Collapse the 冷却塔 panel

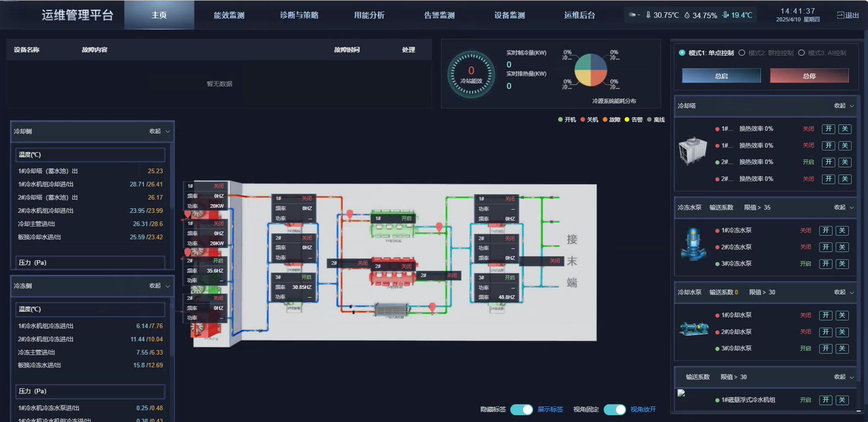[x=844, y=106]
